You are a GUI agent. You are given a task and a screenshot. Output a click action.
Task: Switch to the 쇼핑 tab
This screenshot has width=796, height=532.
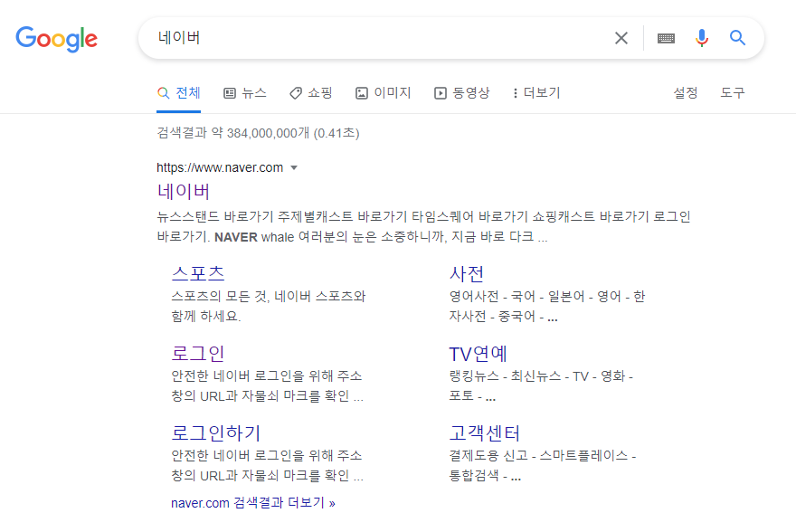click(x=310, y=93)
